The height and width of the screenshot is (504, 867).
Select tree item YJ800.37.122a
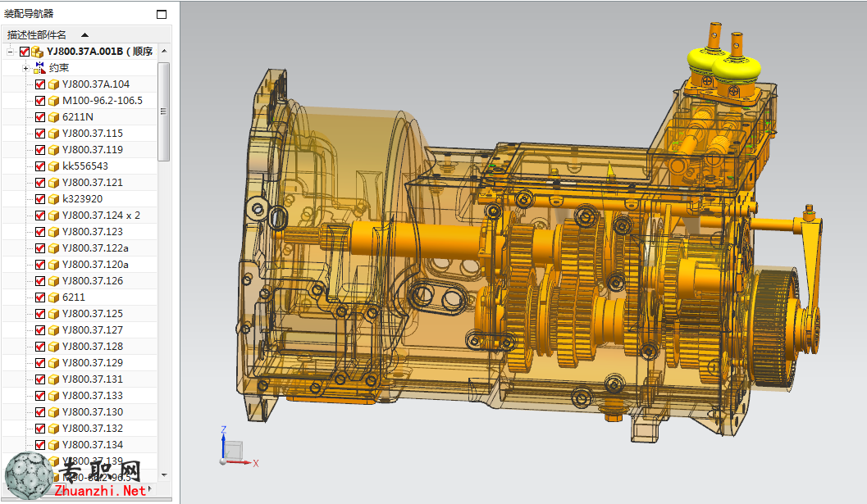tap(80, 248)
